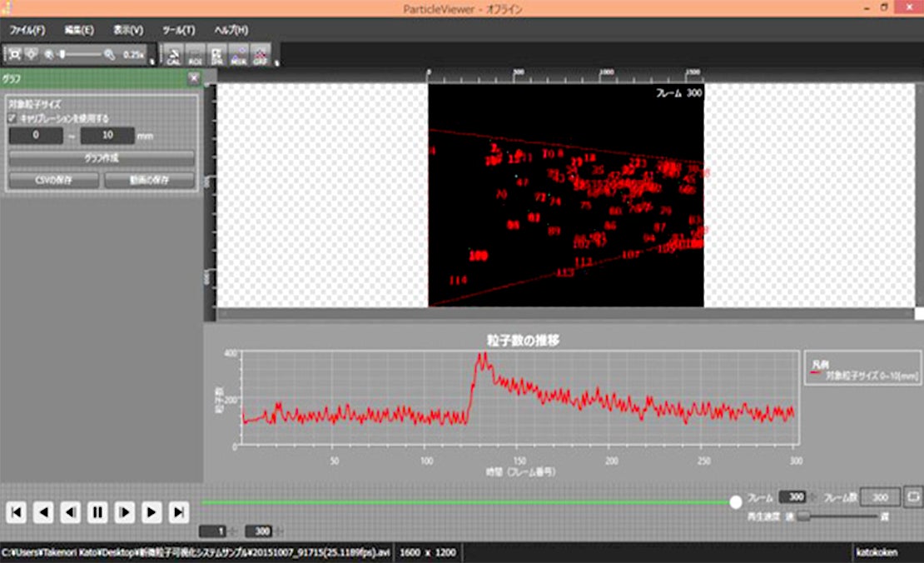Open the GRF graph tool
This screenshot has width=924, height=563.
pyautogui.click(x=260, y=55)
